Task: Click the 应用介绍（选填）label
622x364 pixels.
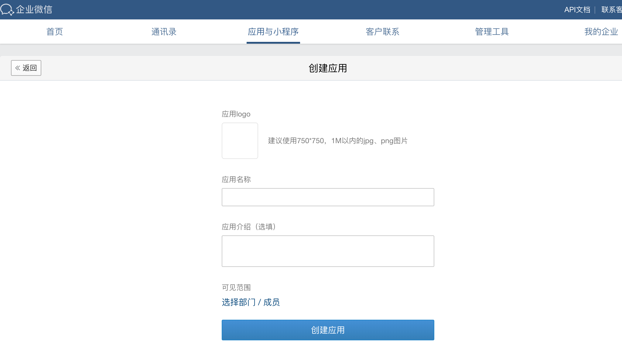Action: (x=249, y=227)
